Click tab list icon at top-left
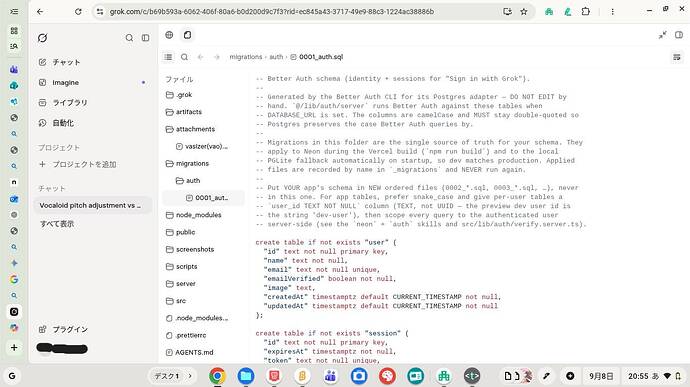Viewport: 690px width, 387px height. (14, 11)
